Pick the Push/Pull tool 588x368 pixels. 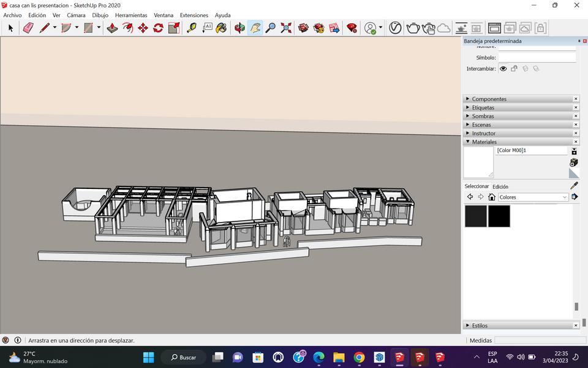click(112, 28)
